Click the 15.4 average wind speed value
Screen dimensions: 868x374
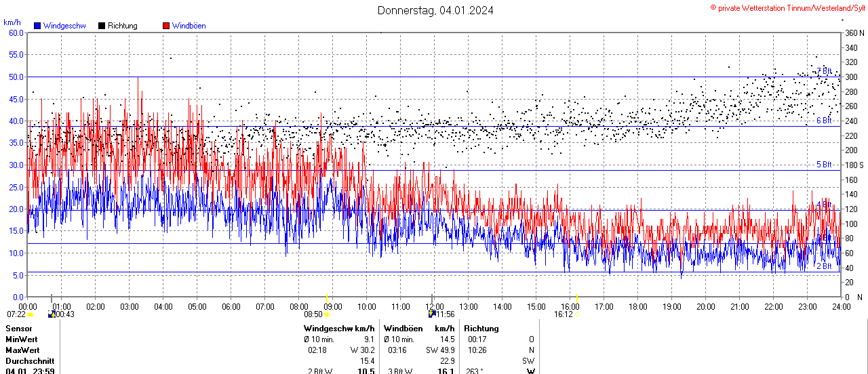pos(368,361)
